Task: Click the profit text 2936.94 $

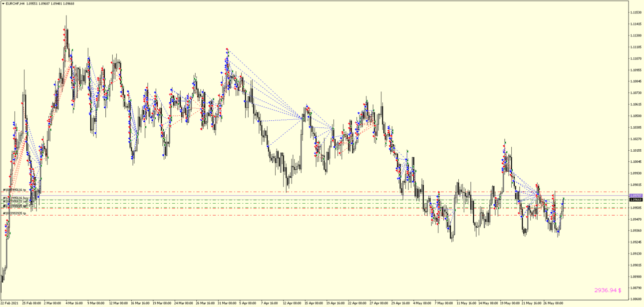Action: pos(608,290)
